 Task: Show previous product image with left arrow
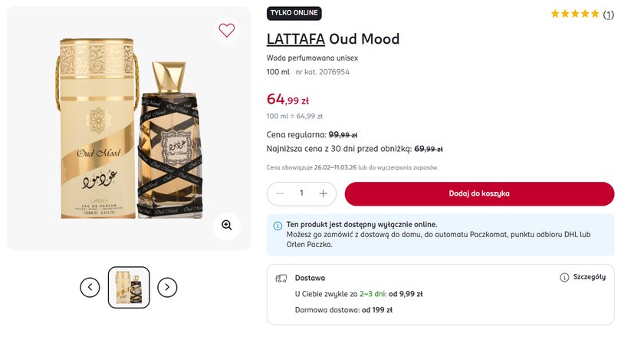90,287
